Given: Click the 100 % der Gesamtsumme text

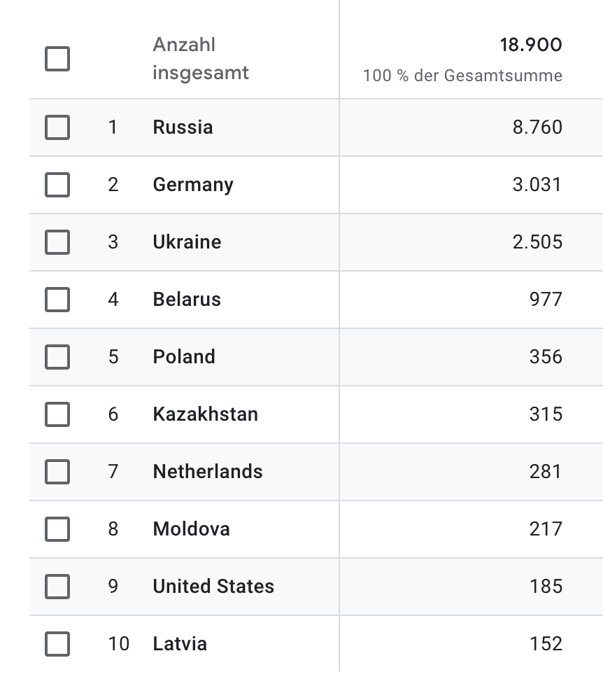Looking at the screenshot, I should [462, 76].
